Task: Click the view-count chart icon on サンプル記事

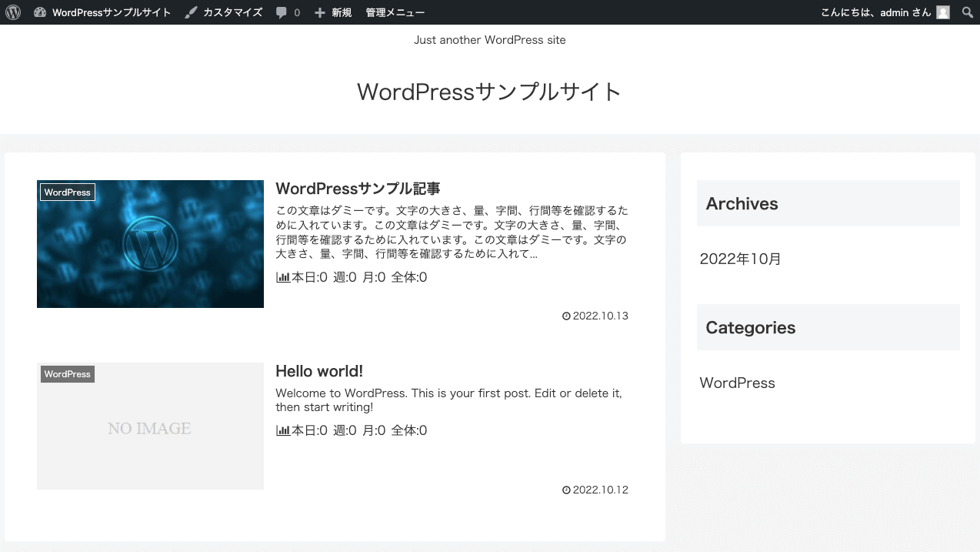Action: 282,276
